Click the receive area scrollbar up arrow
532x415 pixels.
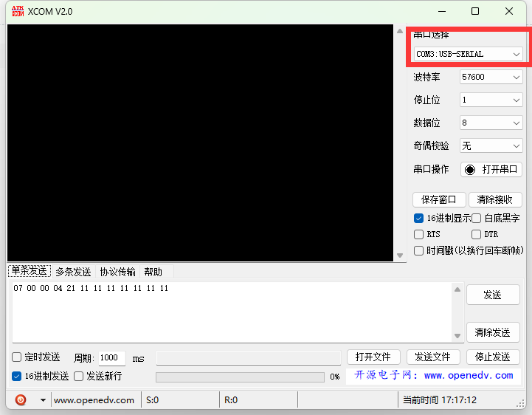click(x=400, y=31)
